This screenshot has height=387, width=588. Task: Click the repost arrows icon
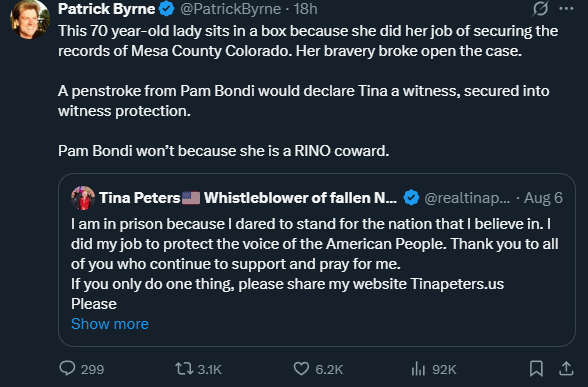tap(184, 369)
